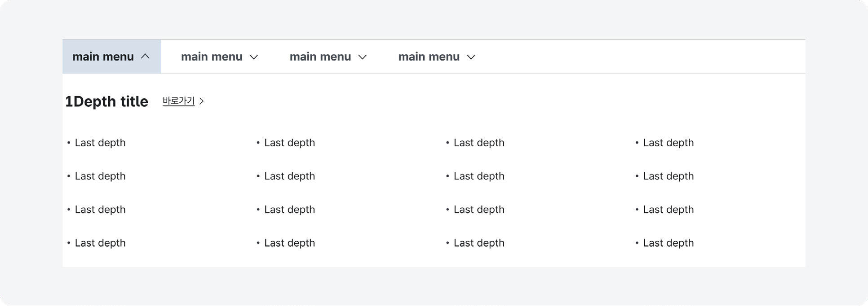Open first Last depth link in first column
The height and width of the screenshot is (306, 868).
(100, 143)
